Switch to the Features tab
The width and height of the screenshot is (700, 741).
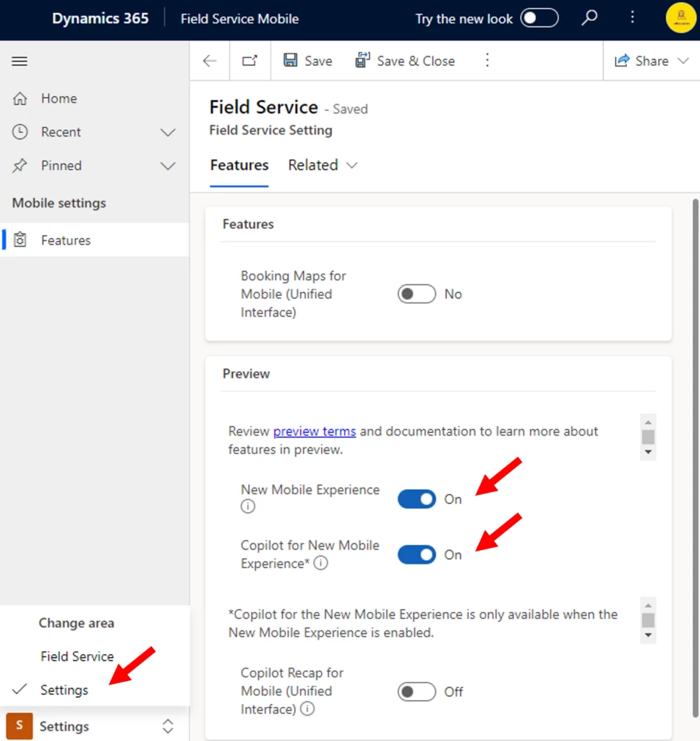[239, 165]
